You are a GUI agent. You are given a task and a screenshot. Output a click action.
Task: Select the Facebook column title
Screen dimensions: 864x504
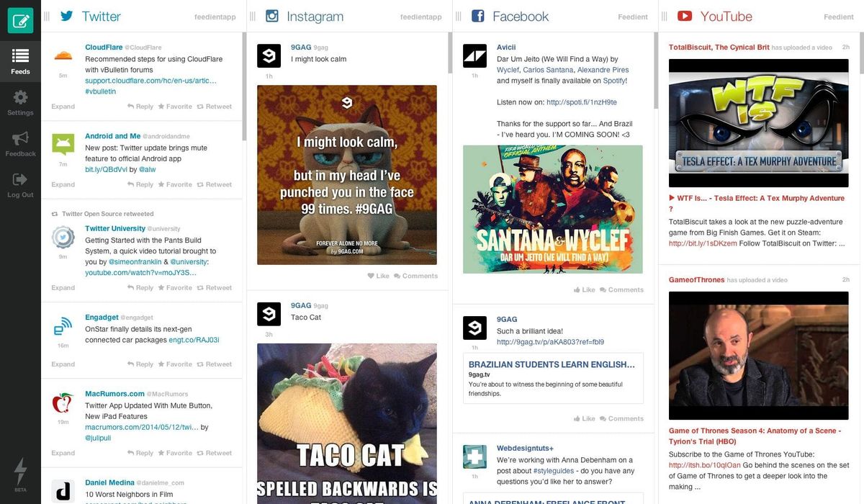521,16
